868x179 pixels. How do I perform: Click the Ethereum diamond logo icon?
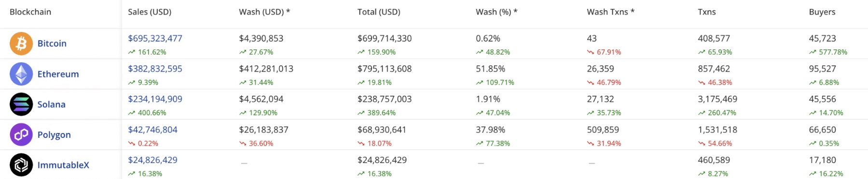coord(21,74)
